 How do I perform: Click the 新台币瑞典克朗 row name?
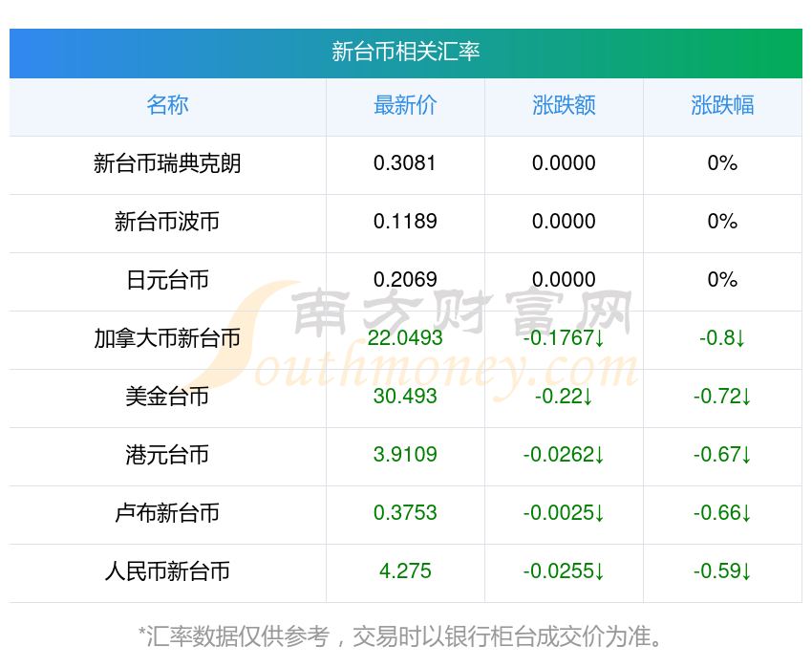click(x=167, y=163)
